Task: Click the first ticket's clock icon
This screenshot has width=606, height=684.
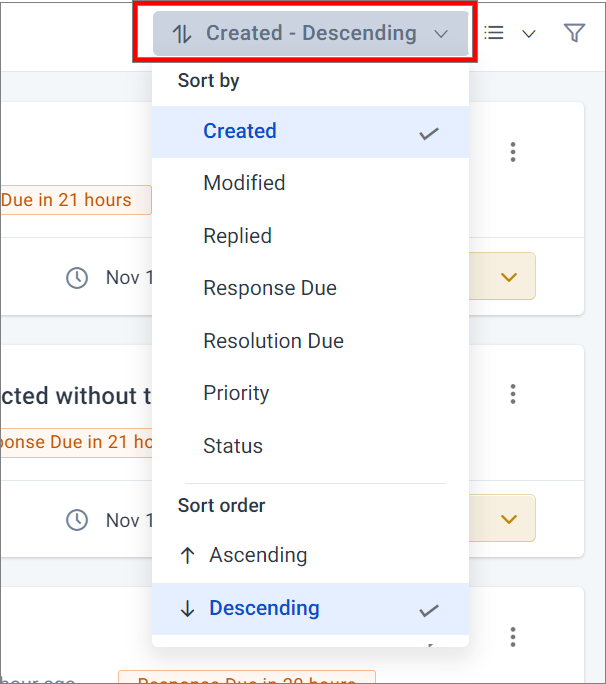Action: (x=77, y=278)
